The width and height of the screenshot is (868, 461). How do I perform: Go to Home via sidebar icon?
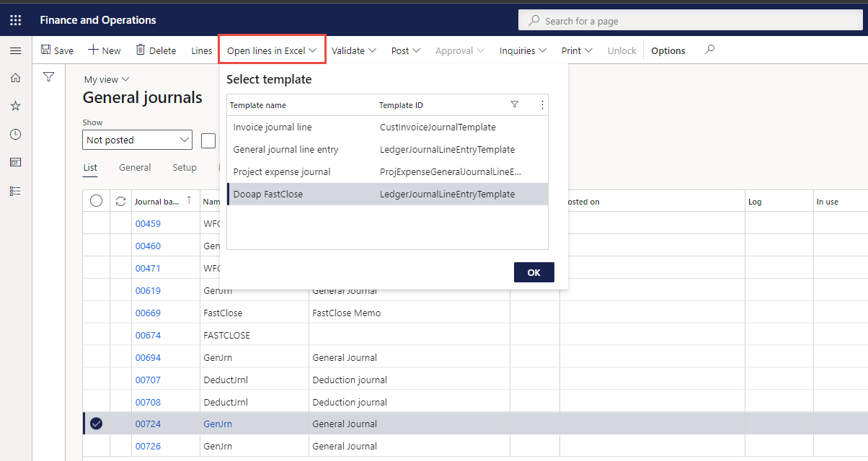[x=15, y=78]
